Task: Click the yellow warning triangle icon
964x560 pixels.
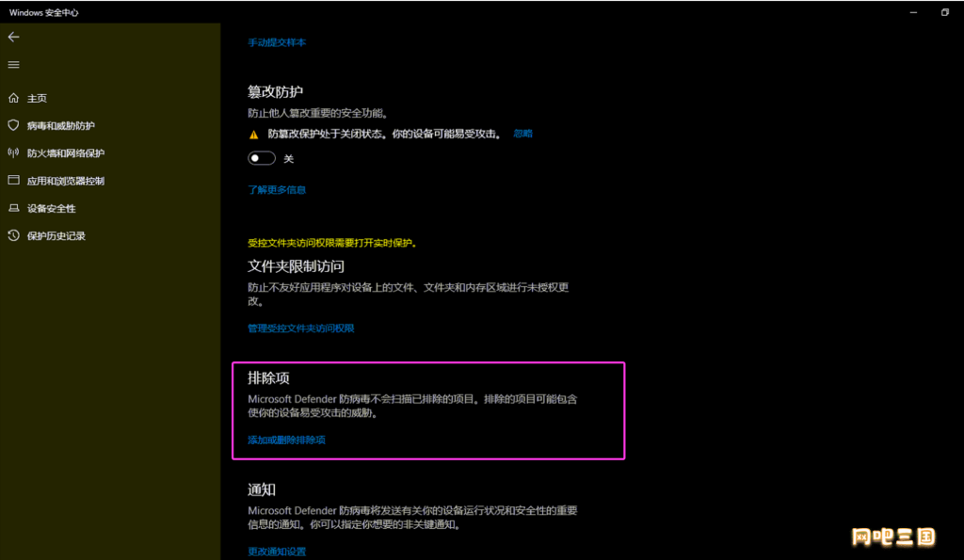Action: tap(253, 134)
